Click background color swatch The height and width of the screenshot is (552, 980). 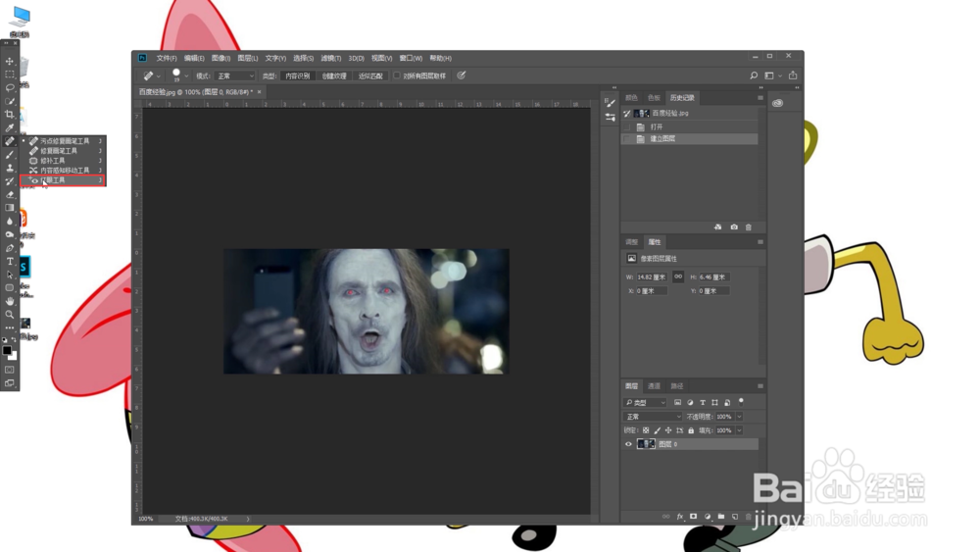(13, 356)
